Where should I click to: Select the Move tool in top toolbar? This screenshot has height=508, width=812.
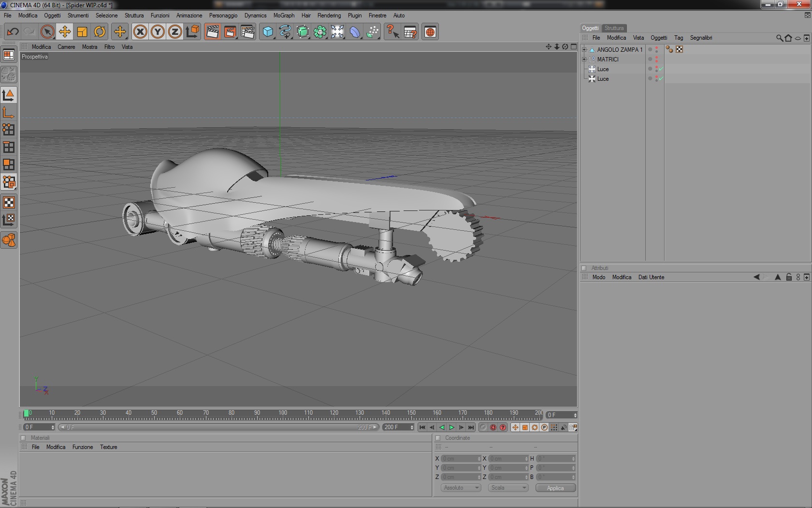click(64, 32)
